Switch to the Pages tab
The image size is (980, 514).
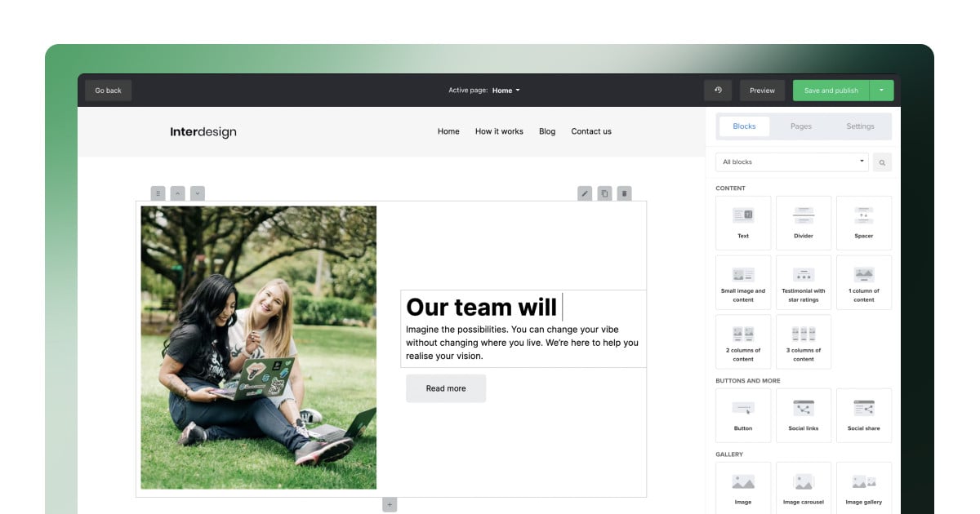click(x=801, y=126)
